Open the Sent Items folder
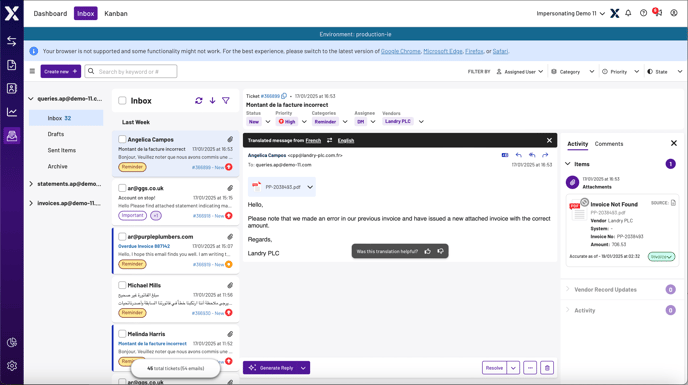The width and height of the screenshot is (688, 385). tap(61, 150)
